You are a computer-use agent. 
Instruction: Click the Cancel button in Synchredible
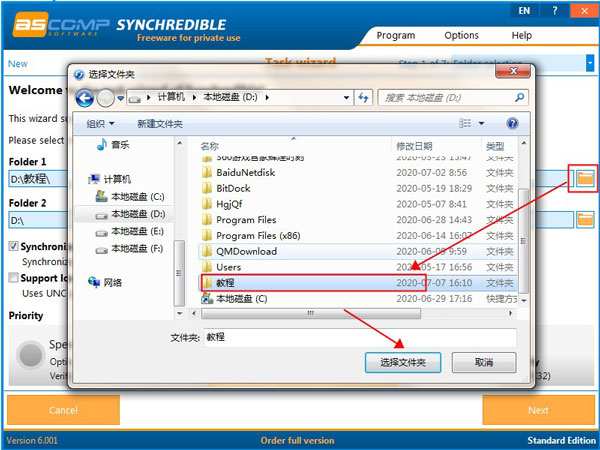click(x=64, y=410)
